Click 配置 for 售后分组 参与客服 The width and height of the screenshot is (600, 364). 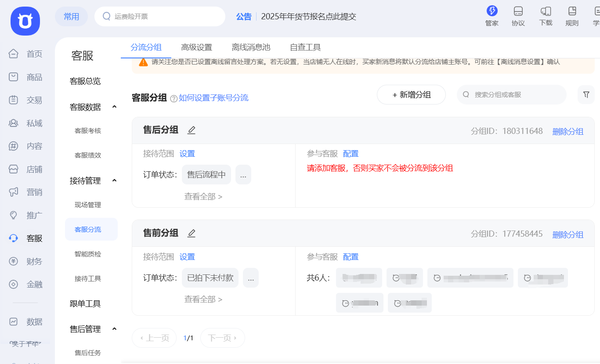coord(351,154)
